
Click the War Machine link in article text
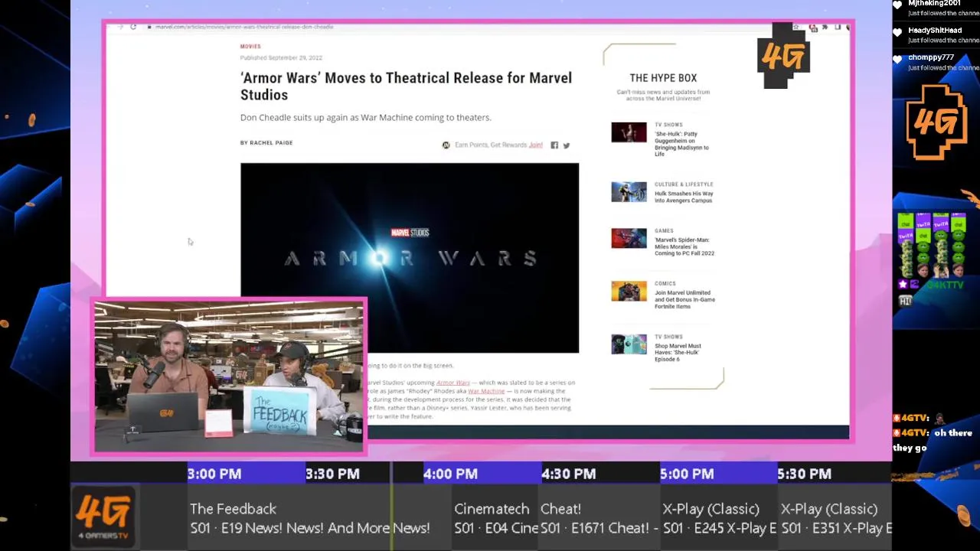[486, 391]
